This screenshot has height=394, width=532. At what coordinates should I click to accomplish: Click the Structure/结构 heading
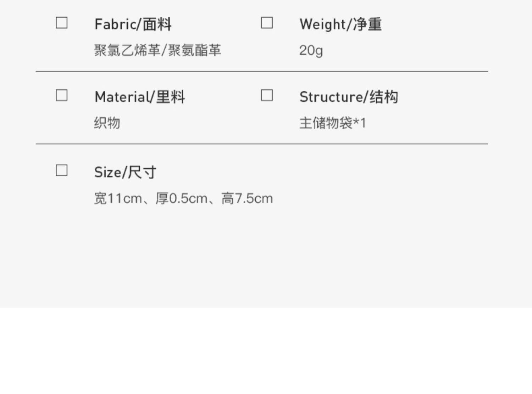coord(349,97)
